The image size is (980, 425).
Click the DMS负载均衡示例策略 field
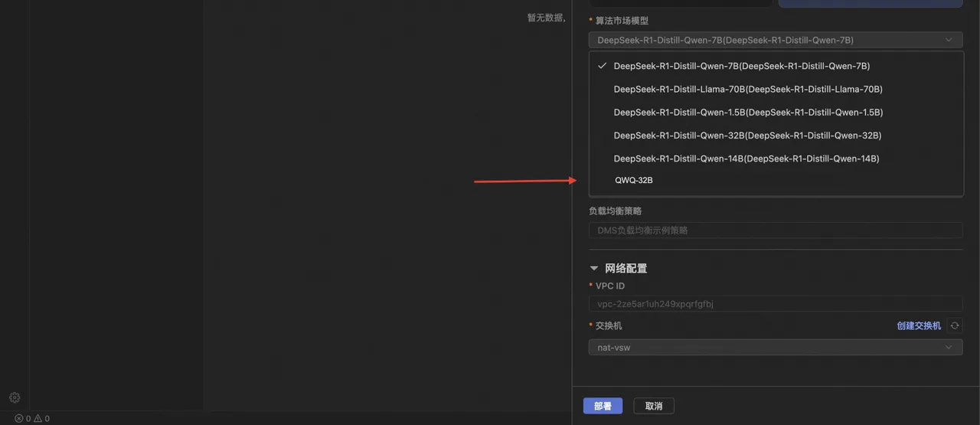click(776, 230)
